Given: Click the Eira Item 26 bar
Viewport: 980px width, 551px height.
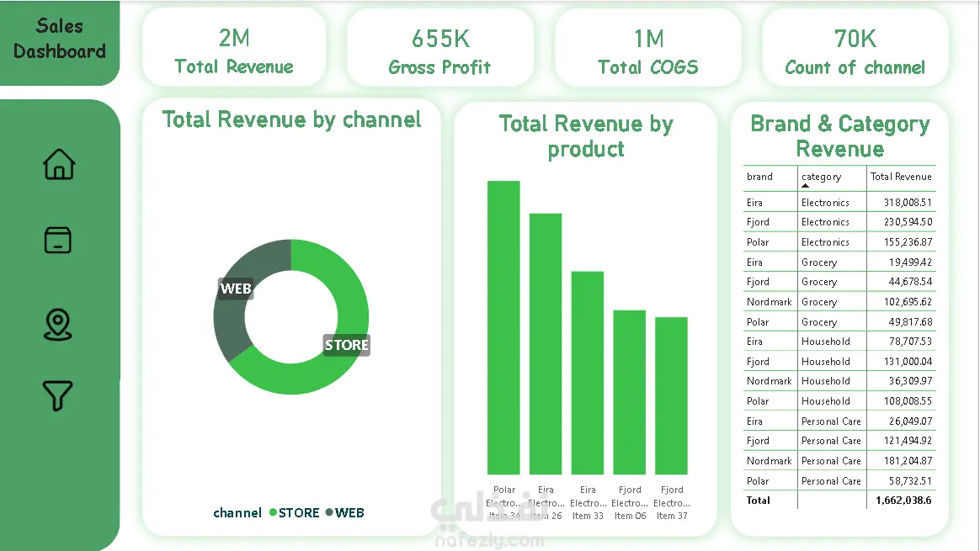Looking at the screenshot, I should click(546, 343).
